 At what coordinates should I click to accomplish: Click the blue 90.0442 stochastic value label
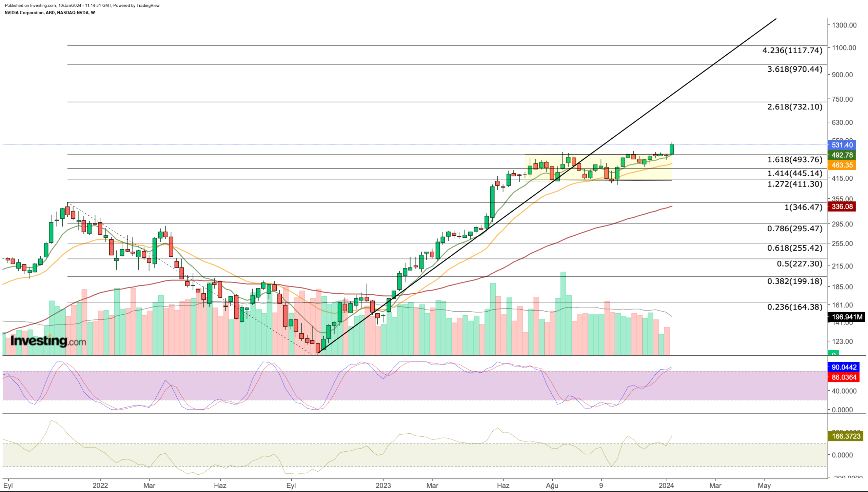point(844,367)
